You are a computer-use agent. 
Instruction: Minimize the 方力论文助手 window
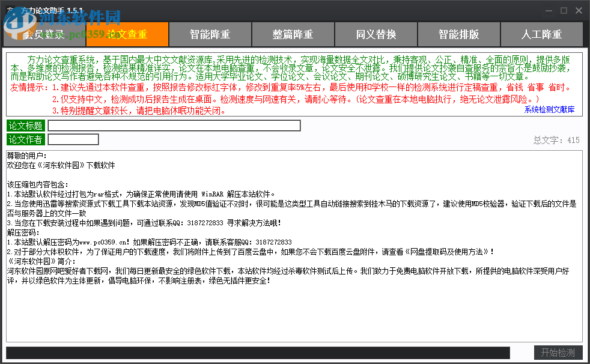[x=548, y=10]
